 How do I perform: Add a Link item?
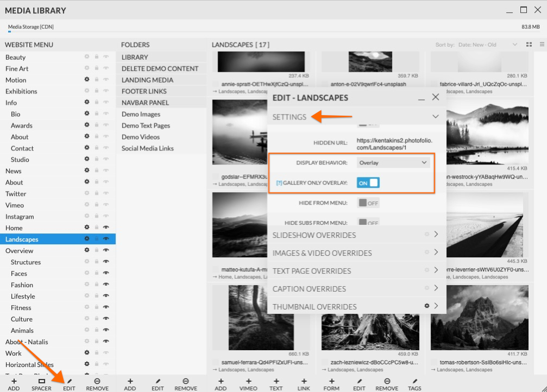click(304, 384)
